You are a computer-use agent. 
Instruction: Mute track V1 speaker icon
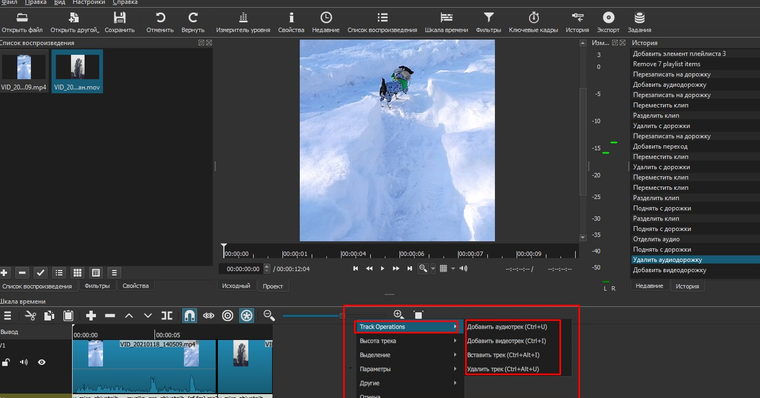pyautogui.click(x=24, y=362)
